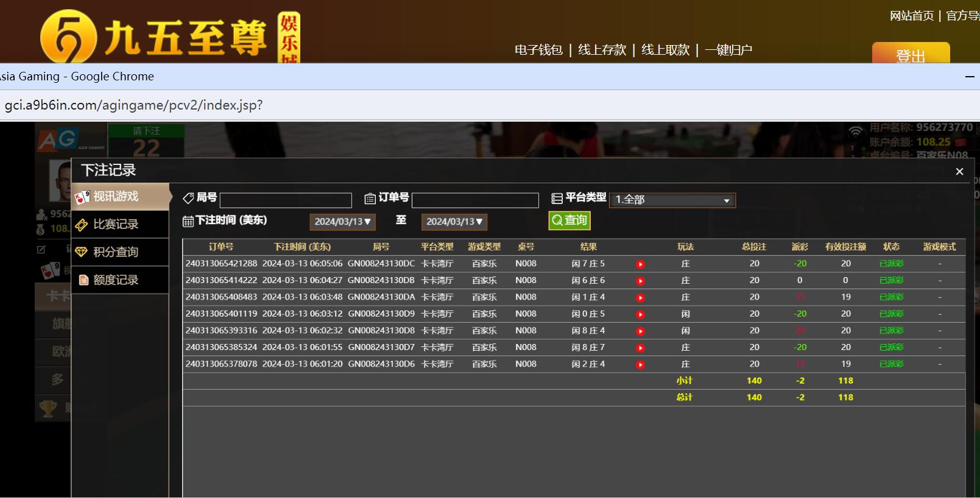Open the 线上存款 deposit link

coord(602,50)
